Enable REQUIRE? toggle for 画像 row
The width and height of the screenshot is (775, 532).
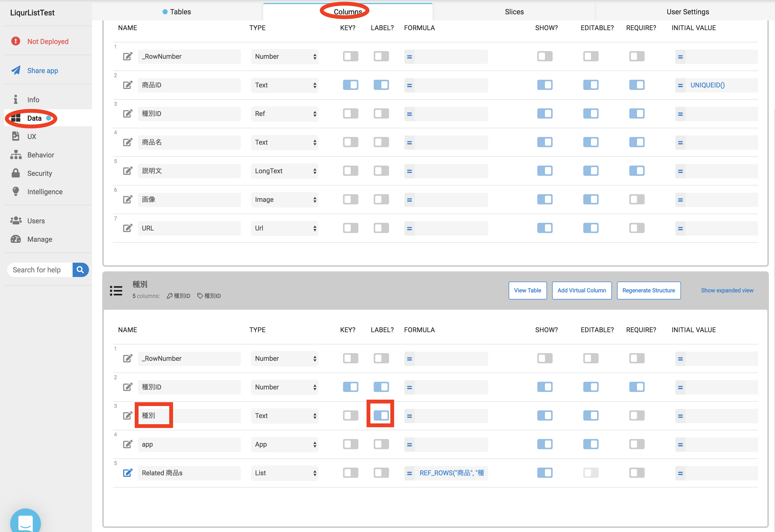pyautogui.click(x=637, y=200)
